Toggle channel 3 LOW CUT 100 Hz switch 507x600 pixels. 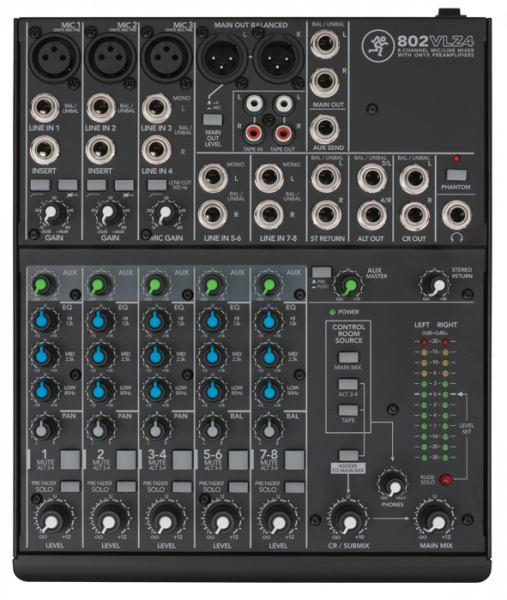[157, 185]
